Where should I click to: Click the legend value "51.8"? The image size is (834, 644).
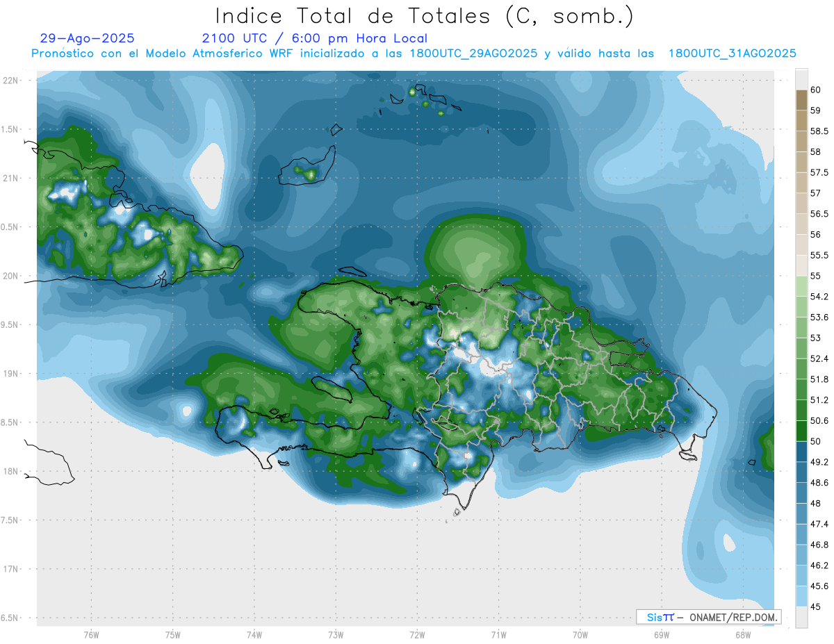coord(819,379)
